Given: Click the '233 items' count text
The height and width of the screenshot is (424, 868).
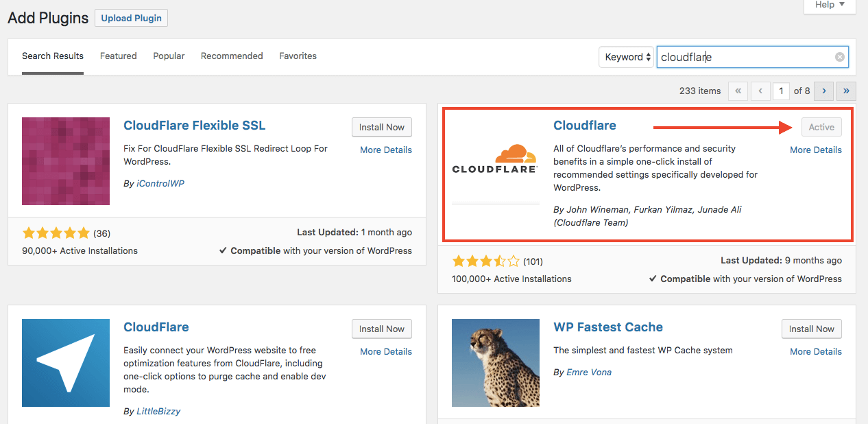Looking at the screenshot, I should click(700, 91).
